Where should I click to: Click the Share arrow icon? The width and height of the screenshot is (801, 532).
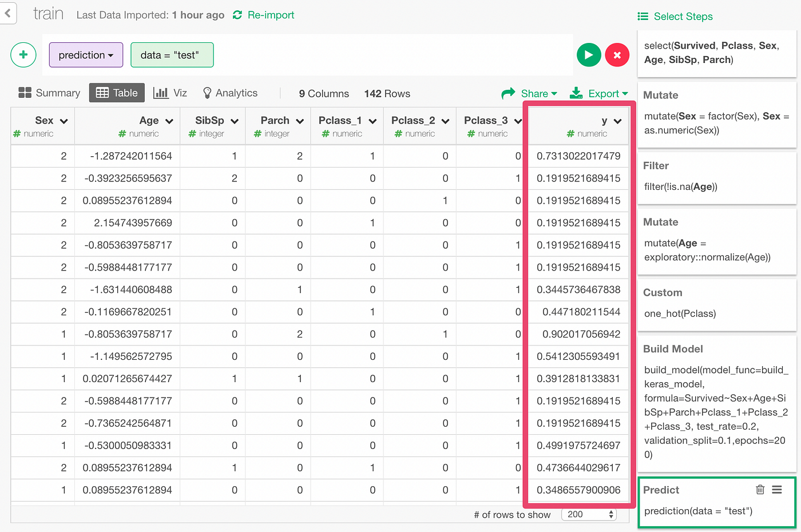tap(509, 93)
